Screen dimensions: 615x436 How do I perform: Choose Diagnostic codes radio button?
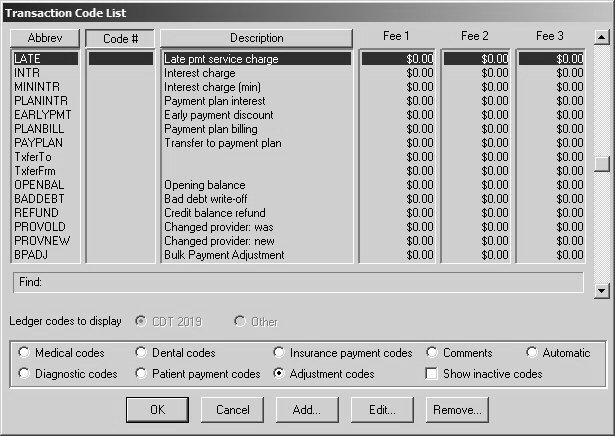(25, 374)
